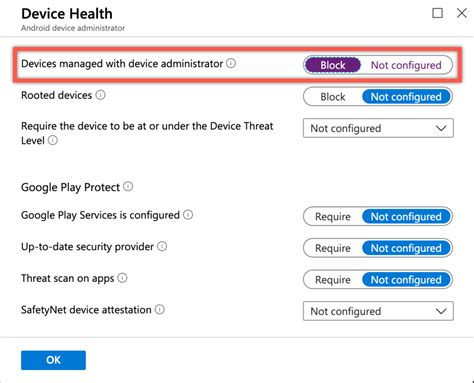The width and height of the screenshot is (474, 383).
Task: Click the OK button
Action: 53,360
